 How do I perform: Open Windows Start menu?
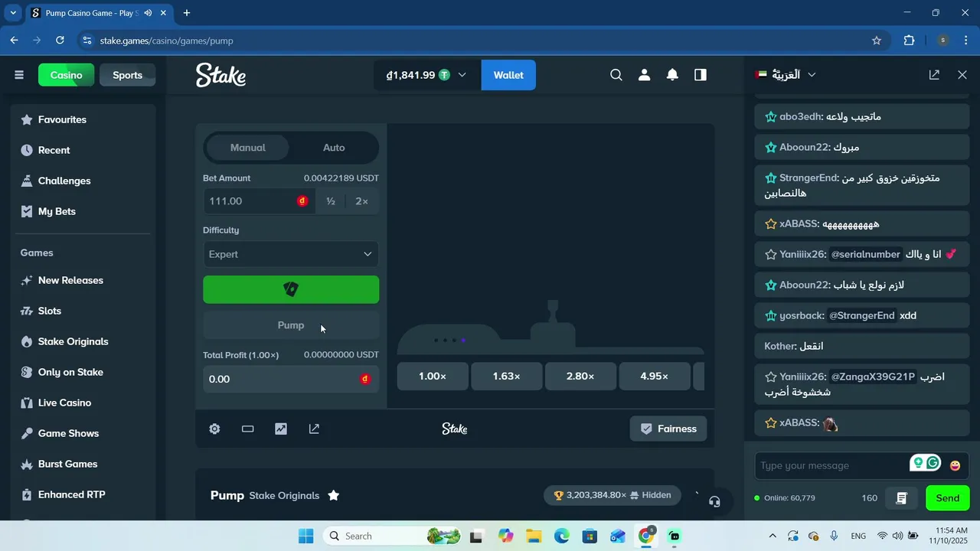point(306,536)
